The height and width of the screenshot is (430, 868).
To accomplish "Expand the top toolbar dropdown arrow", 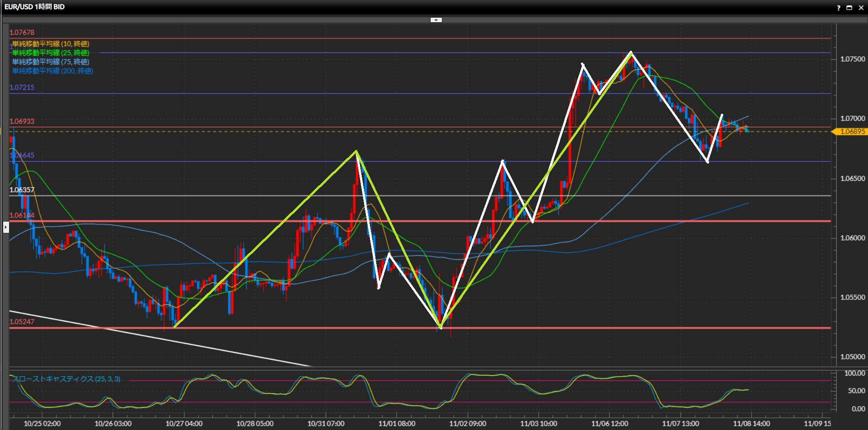I will (436, 20).
